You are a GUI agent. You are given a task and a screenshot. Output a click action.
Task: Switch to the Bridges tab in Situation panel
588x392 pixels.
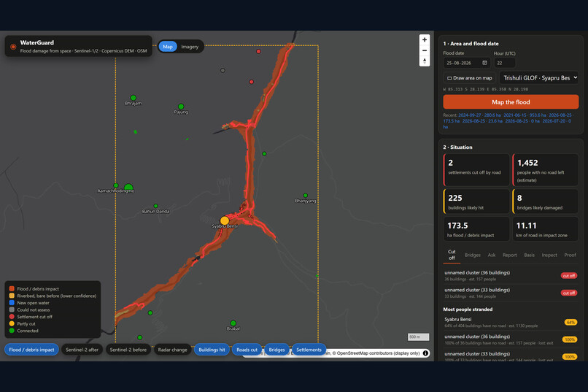click(x=473, y=255)
